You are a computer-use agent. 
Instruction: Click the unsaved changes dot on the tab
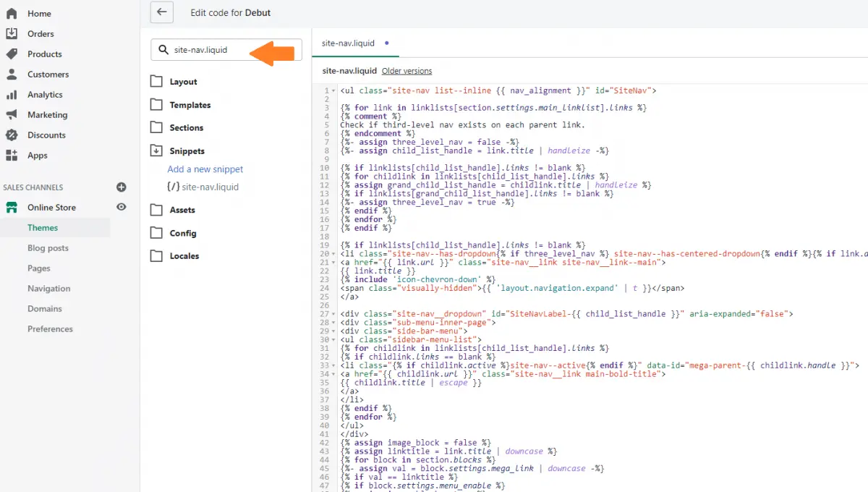pos(386,43)
